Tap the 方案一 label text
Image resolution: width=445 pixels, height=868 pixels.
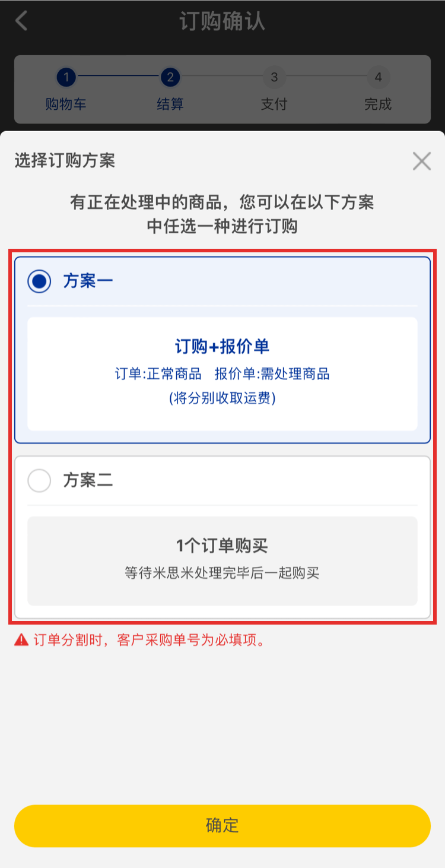[88, 281]
